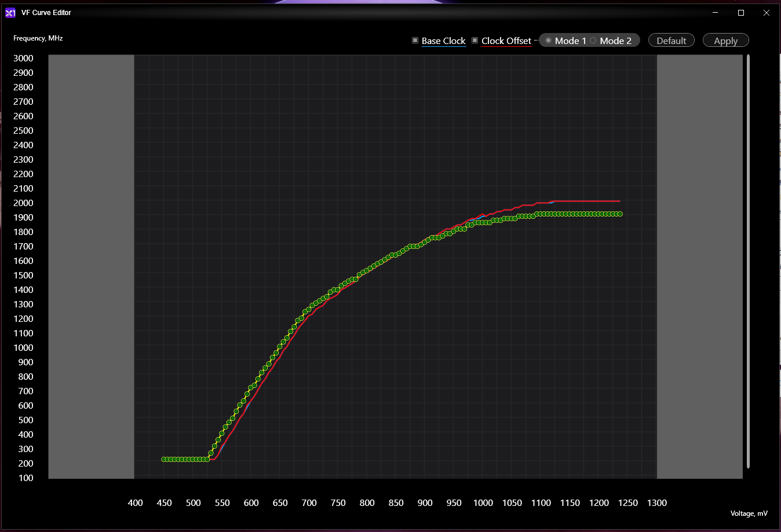Click the Voltage, mV axis label
781x532 pixels.
point(749,513)
